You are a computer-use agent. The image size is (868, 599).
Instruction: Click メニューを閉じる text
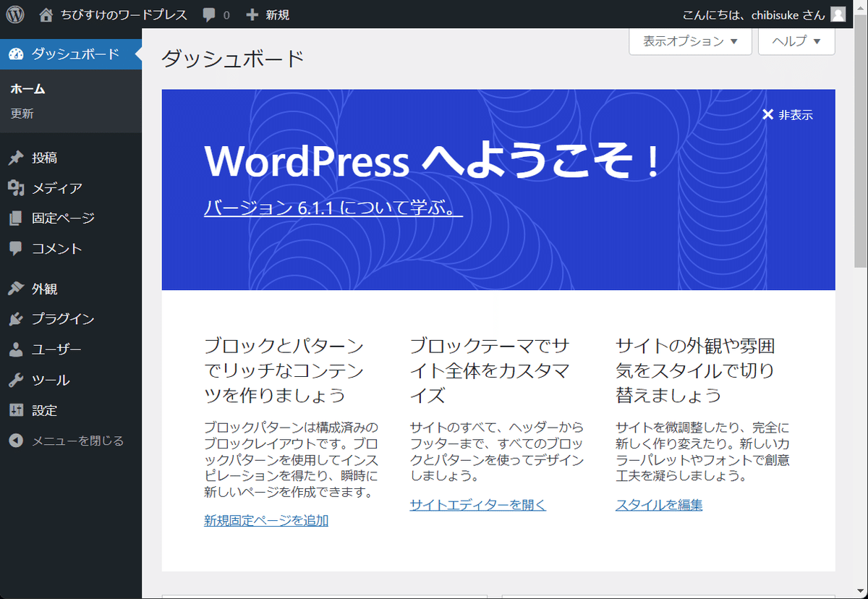pos(77,441)
